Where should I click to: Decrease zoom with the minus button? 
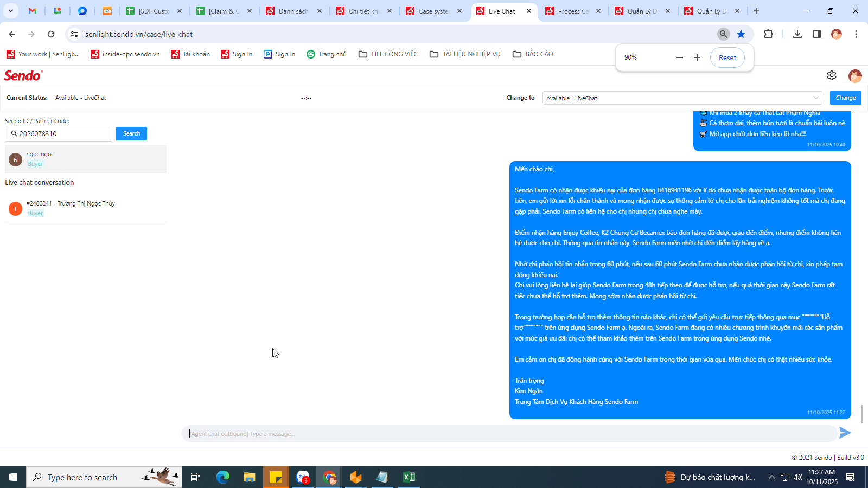(x=680, y=57)
